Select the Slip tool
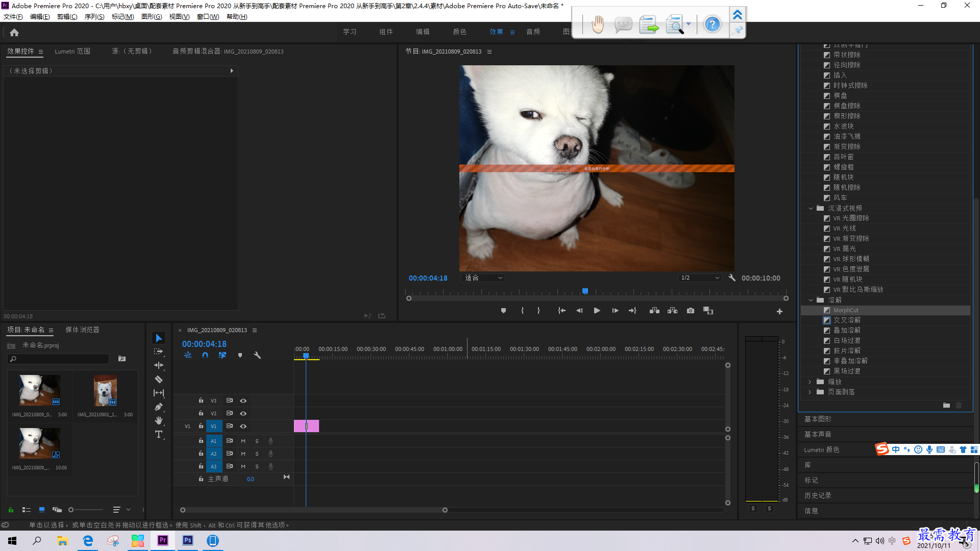 (159, 393)
